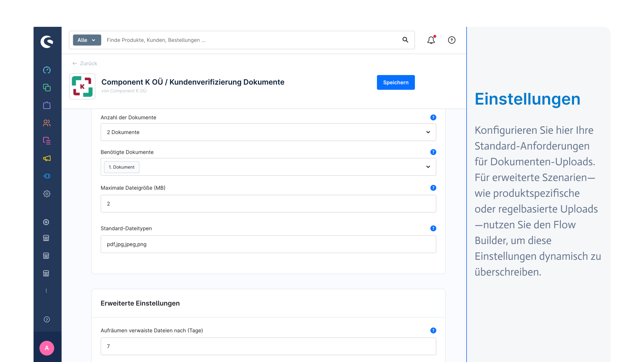Viewport: 644px width, 362px height.
Task: Open the help question mark icon
Action: pos(452,40)
